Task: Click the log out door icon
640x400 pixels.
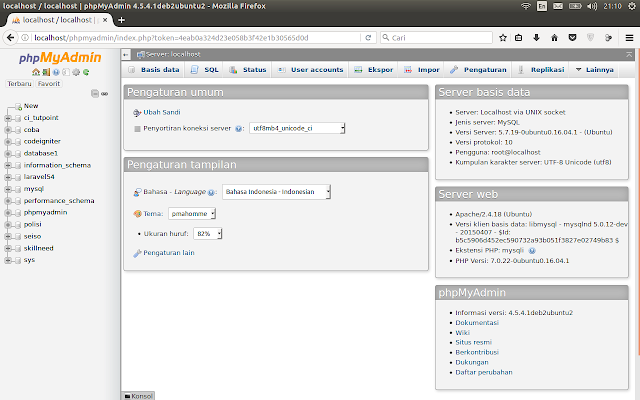Action: coord(46,72)
